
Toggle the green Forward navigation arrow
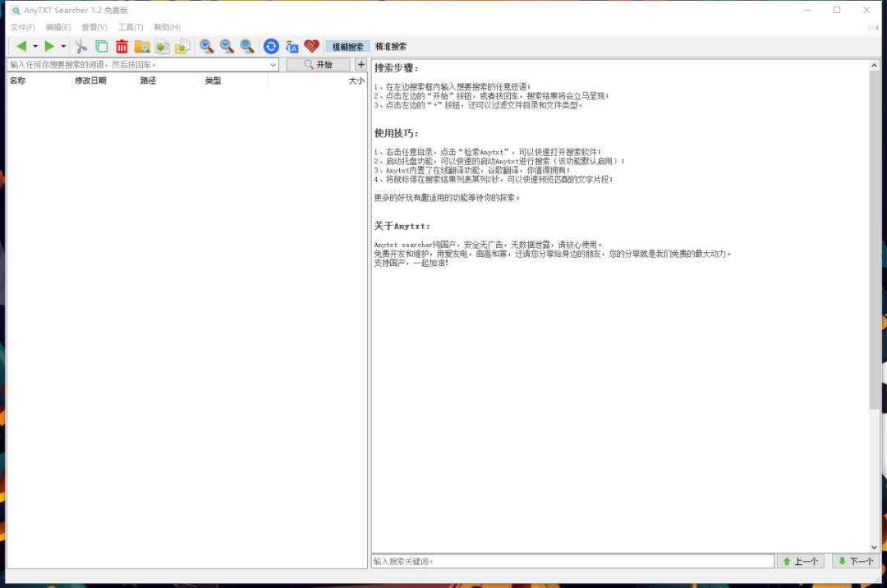tap(49, 46)
